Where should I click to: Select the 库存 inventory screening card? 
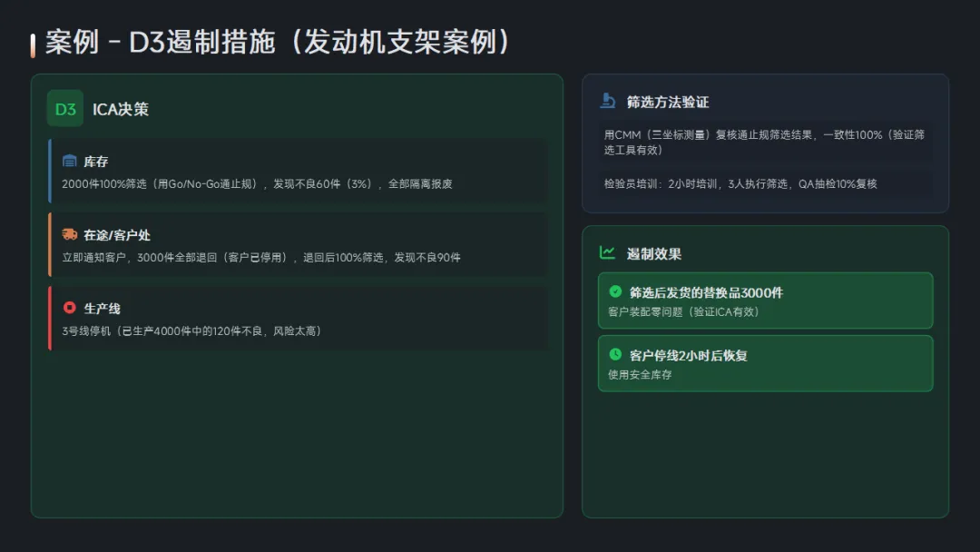pyautogui.click(x=299, y=172)
